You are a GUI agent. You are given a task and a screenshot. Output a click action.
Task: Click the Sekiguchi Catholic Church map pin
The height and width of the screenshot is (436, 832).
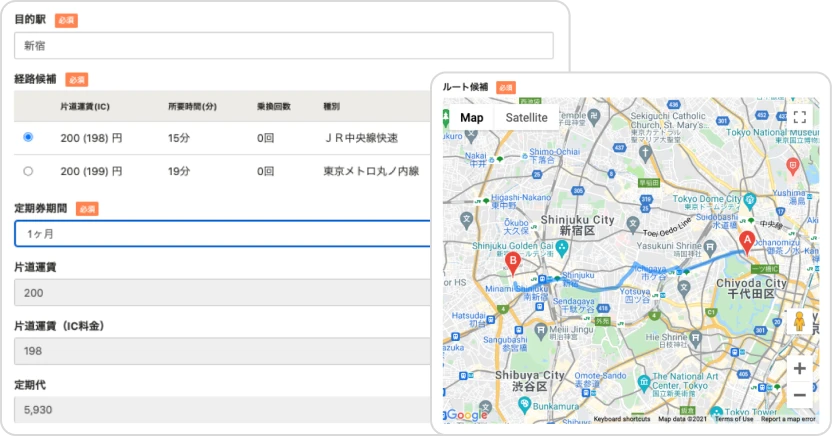pyautogui.click(x=645, y=153)
